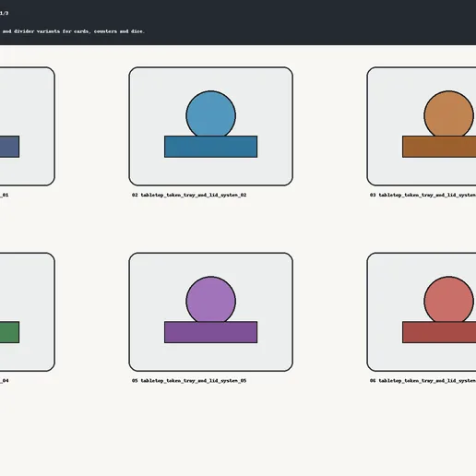Select the purple rectangle tray in card 05

tap(210, 332)
